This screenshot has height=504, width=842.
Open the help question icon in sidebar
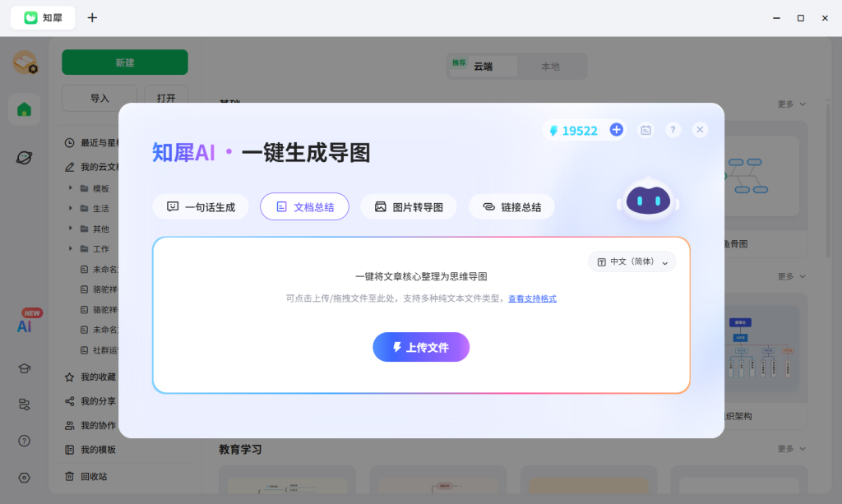24,441
